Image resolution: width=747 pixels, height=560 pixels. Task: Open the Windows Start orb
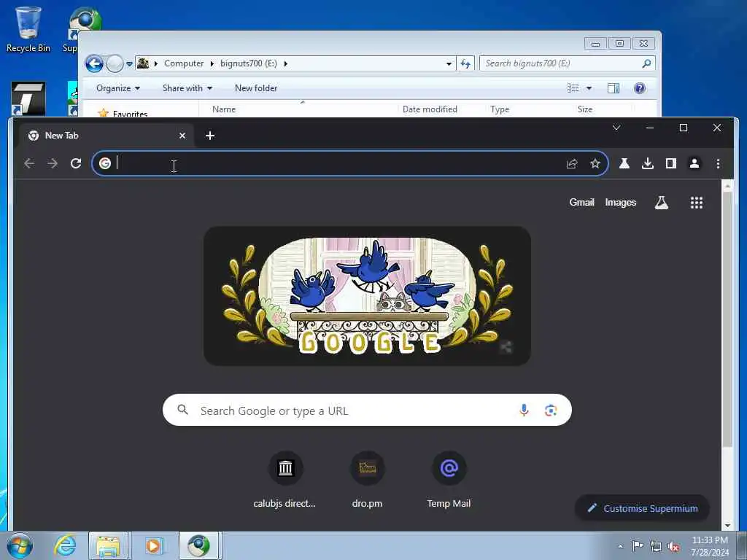pos(20,545)
